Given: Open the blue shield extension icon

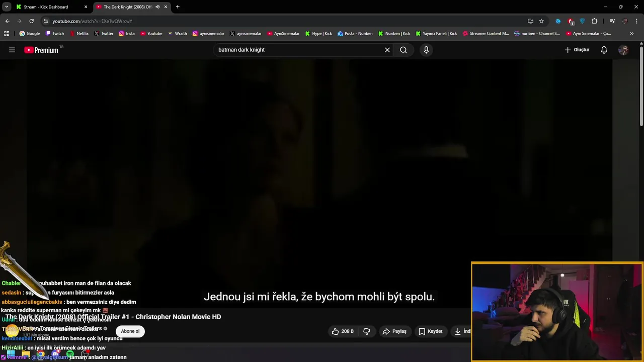Looking at the screenshot, I should (x=582, y=21).
